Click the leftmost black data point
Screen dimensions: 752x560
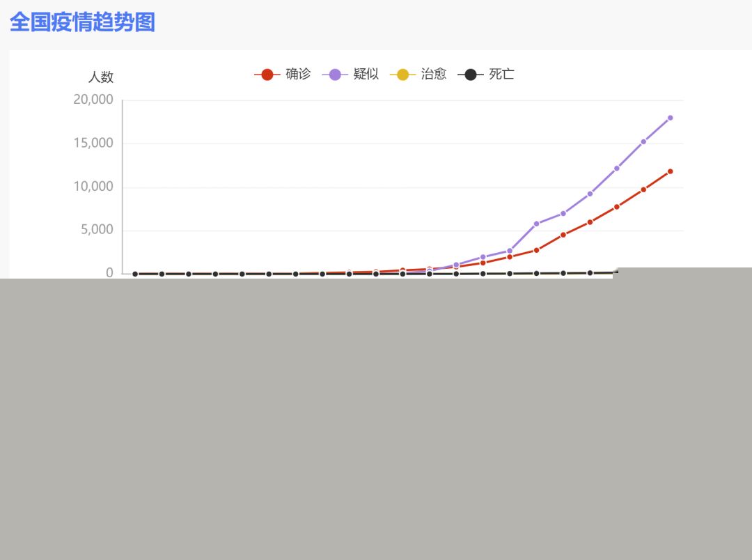pyautogui.click(x=135, y=274)
